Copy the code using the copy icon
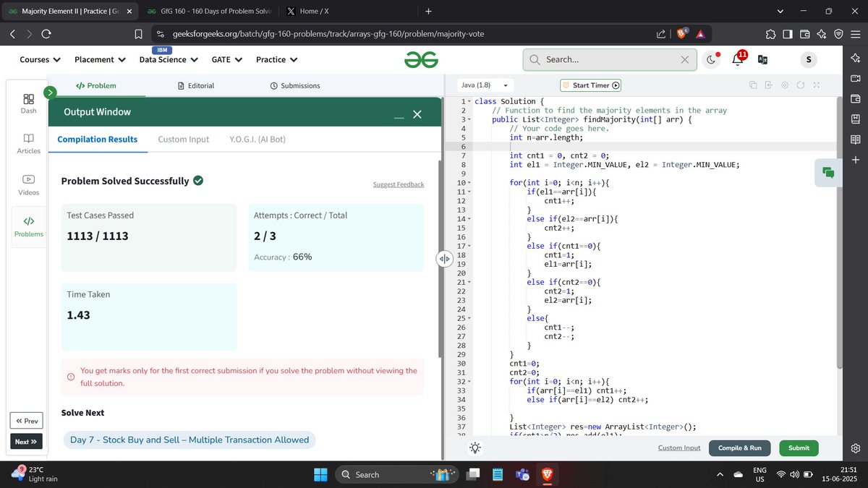Screen dimensions: 868x488 pyautogui.click(x=753, y=85)
